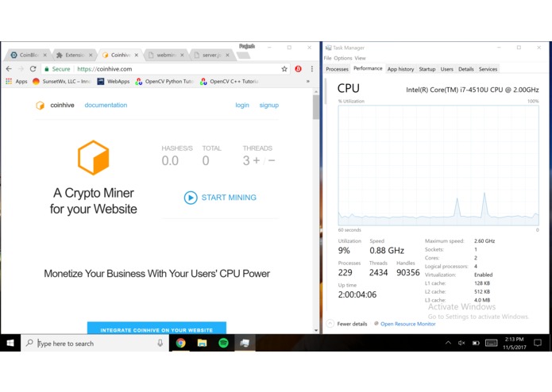Screen dimensions: 552x392
Task: Open the Apps bookmarks shortcut
Action: [17, 81]
